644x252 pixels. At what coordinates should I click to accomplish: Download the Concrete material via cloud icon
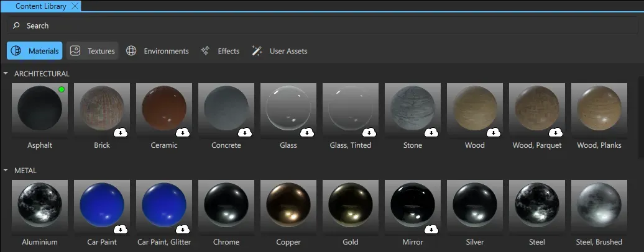245,132
